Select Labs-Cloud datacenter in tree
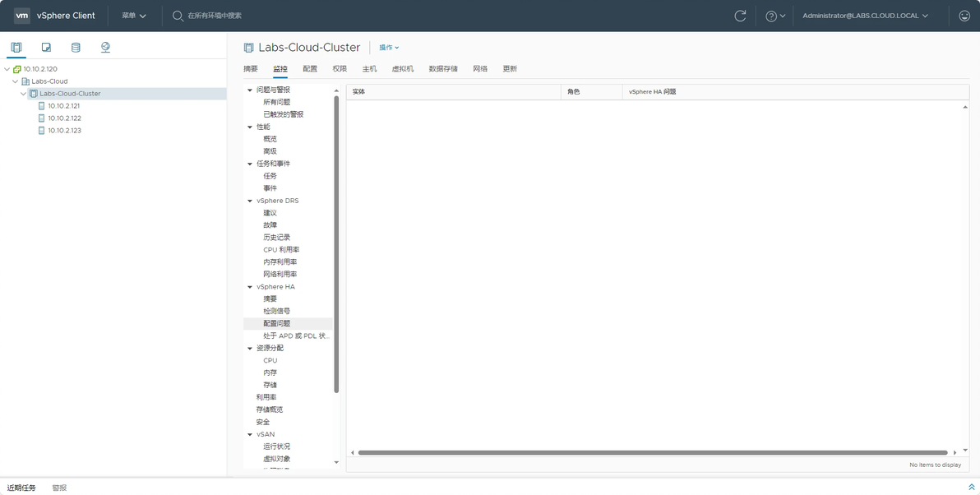 click(49, 81)
